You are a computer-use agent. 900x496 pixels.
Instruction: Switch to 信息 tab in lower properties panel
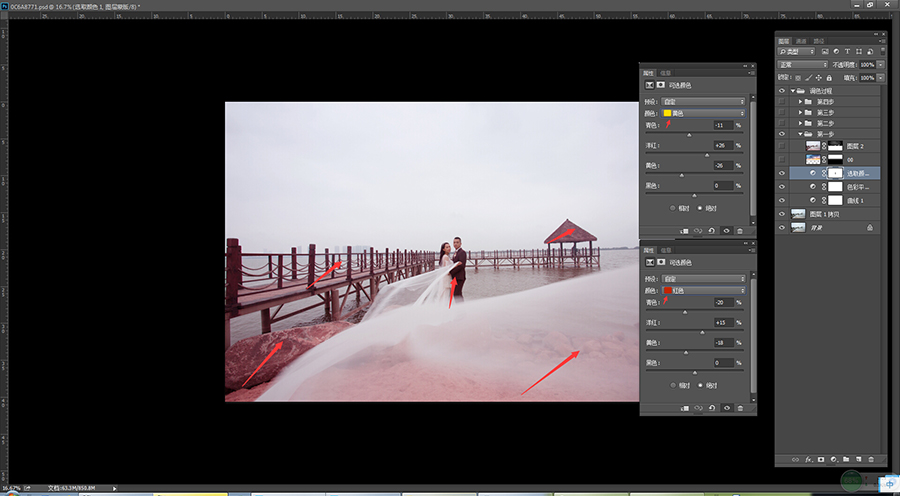(666, 250)
